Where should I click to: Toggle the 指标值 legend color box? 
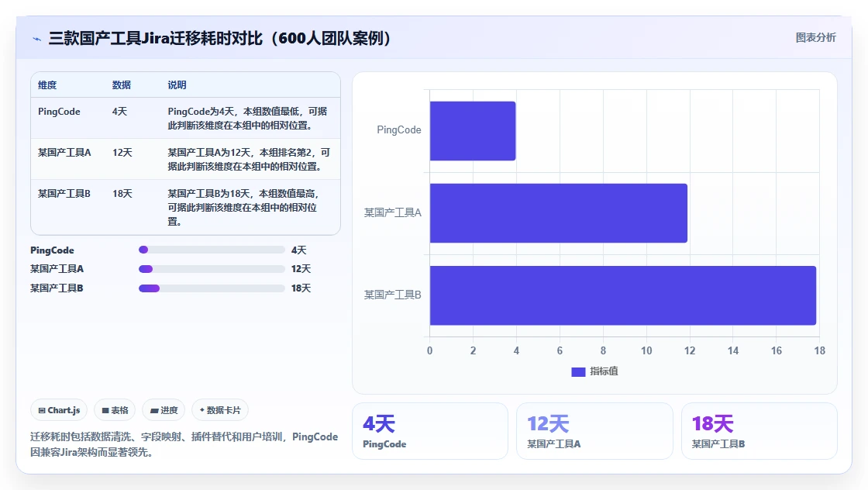578,371
